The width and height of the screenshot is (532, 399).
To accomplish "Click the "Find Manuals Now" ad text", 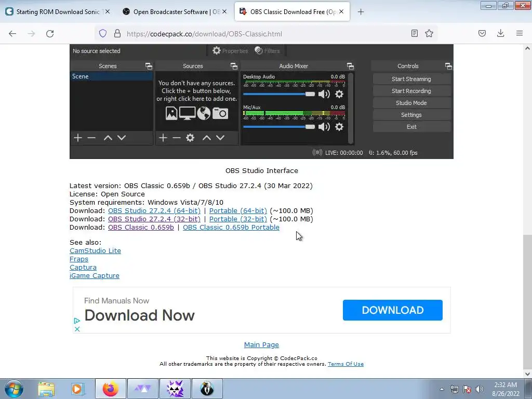I will (x=117, y=301).
